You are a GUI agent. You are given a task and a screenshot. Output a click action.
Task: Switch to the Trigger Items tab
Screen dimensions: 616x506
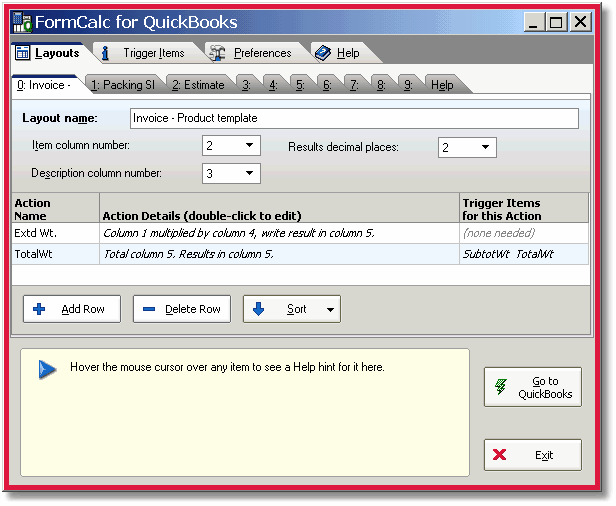click(x=147, y=53)
